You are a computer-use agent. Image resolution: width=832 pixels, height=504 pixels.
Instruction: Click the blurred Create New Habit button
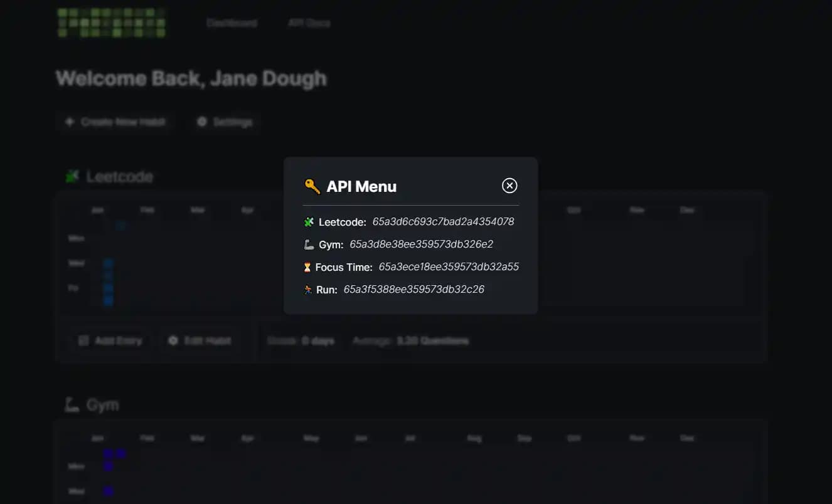click(x=115, y=122)
